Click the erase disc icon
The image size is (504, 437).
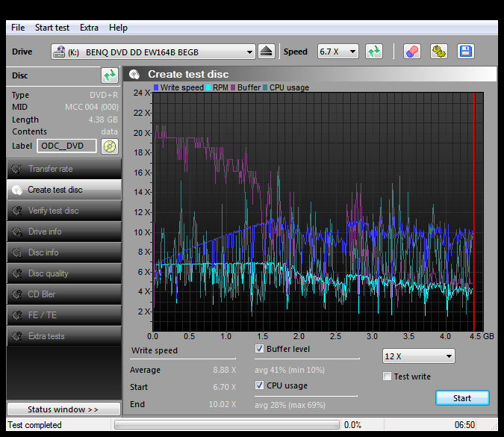coord(411,52)
